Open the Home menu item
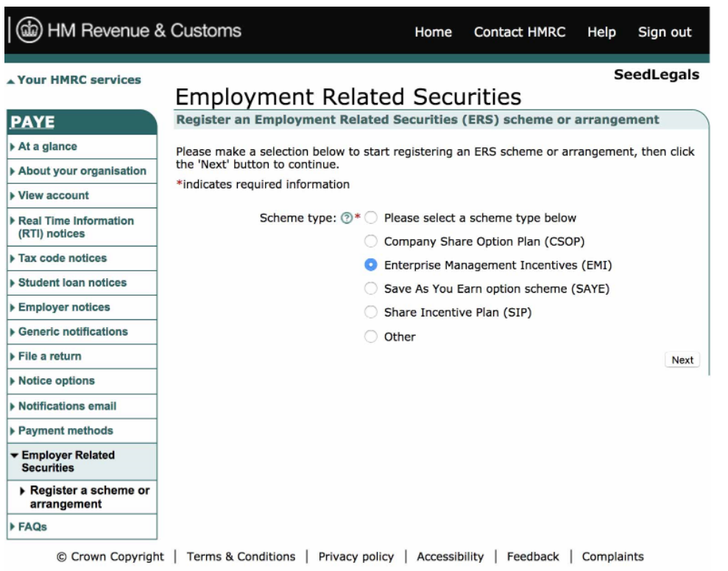This screenshot has height=571, width=728. click(433, 32)
